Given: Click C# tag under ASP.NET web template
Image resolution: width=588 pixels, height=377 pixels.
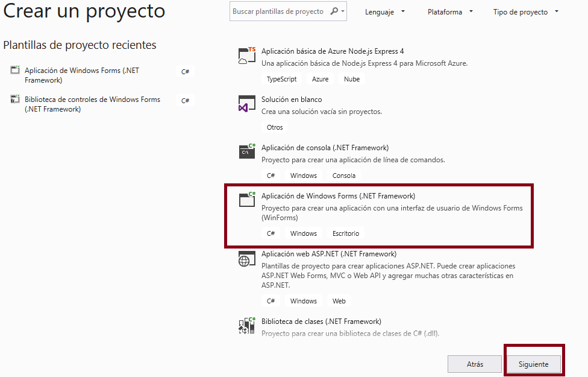Looking at the screenshot, I should (x=271, y=301).
